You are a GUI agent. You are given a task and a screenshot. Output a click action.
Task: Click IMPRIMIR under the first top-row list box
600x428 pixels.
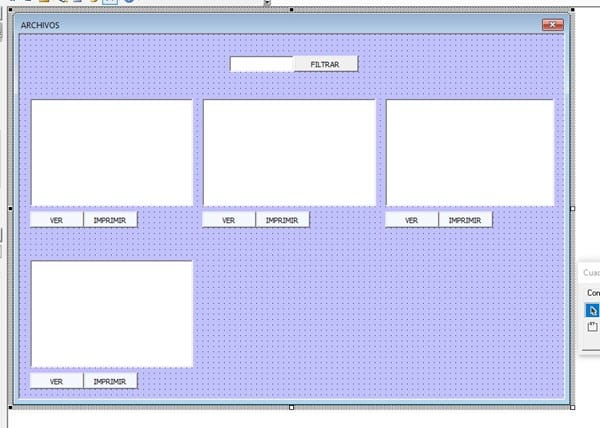click(x=110, y=220)
